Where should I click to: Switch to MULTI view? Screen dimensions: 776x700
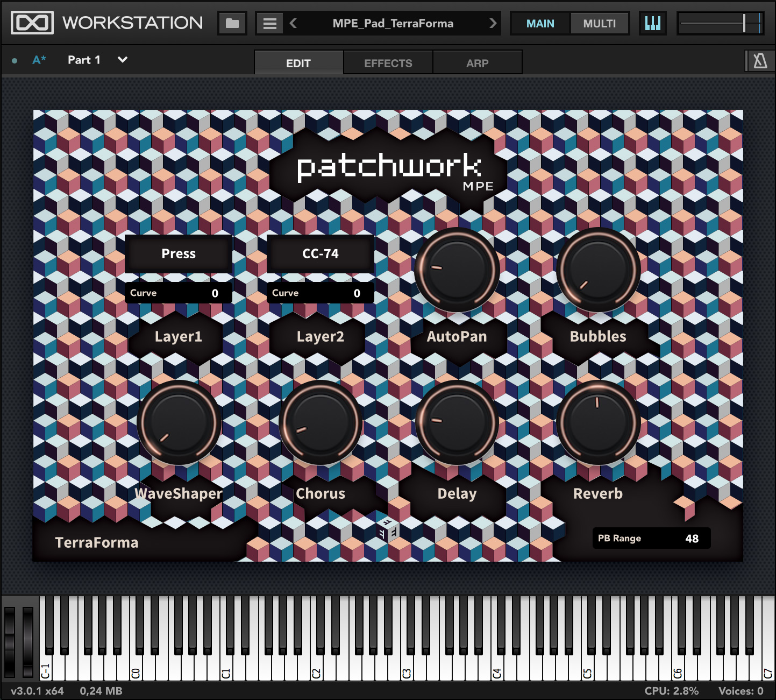(x=599, y=24)
